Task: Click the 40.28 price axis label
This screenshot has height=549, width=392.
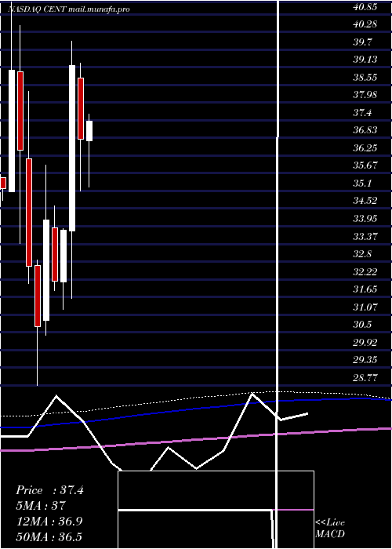Action: click(x=365, y=24)
